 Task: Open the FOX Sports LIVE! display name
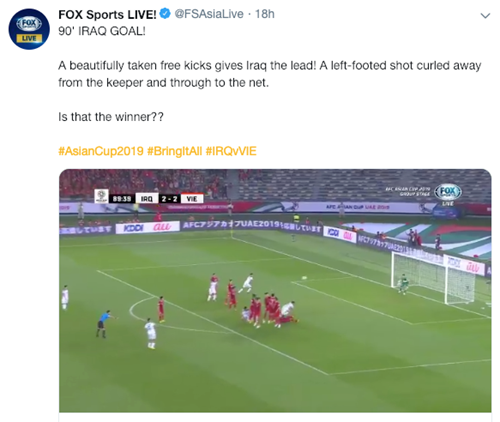click(x=107, y=14)
